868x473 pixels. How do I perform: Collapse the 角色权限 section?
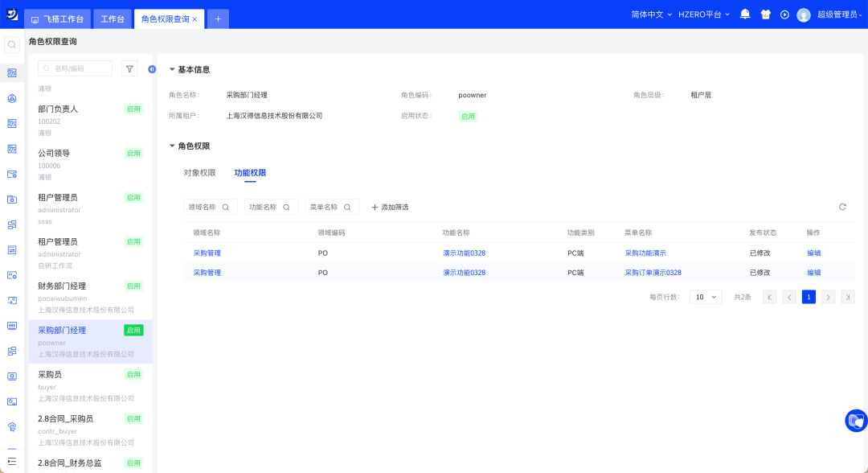[x=172, y=146]
